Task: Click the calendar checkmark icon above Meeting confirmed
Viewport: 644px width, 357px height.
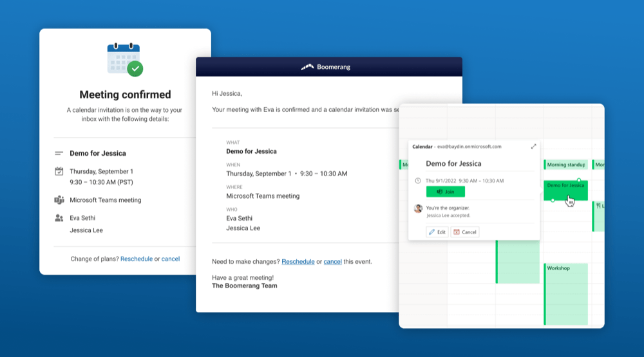Action: (125, 59)
